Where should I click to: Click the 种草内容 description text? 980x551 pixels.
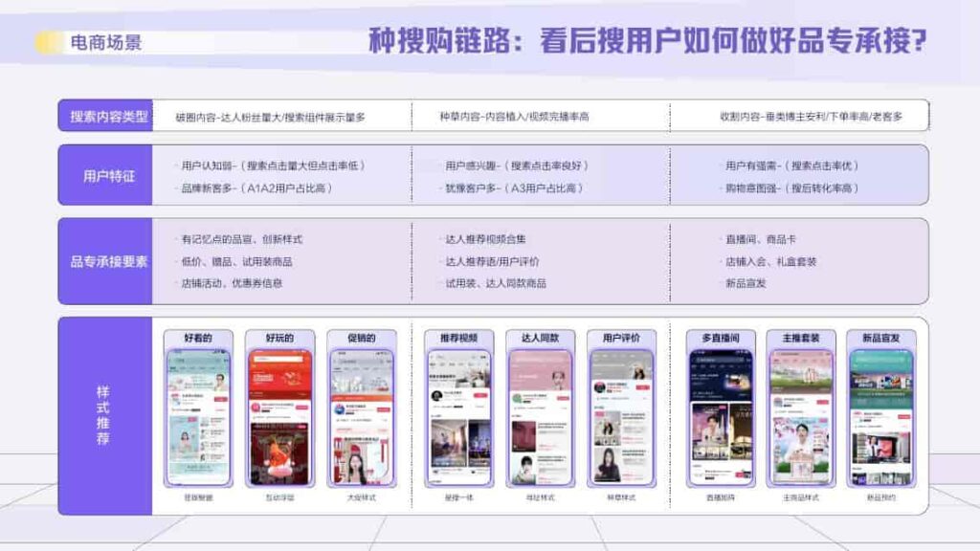(514, 117)
